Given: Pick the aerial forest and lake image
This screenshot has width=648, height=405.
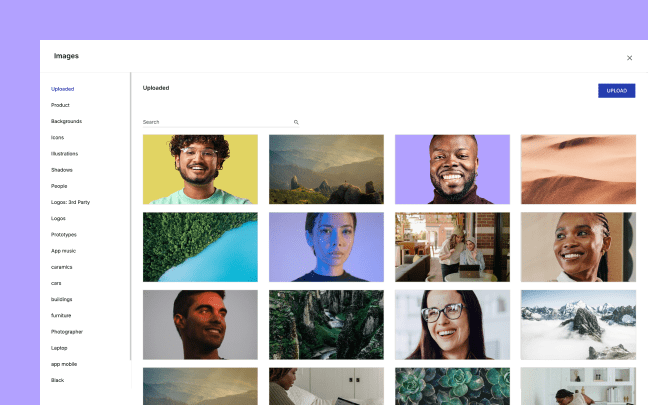Looking at the screenshot, I should (x=200, y=247).
